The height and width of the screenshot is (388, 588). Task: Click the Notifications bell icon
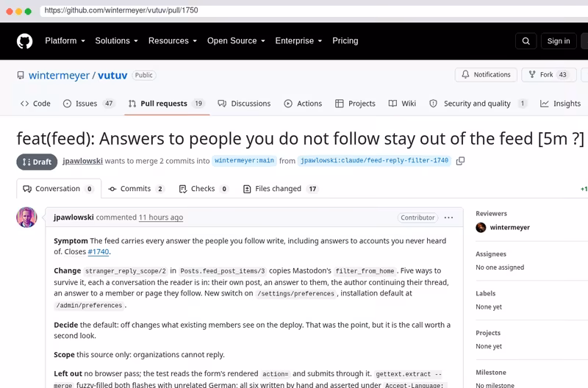(x=465, y=75)
